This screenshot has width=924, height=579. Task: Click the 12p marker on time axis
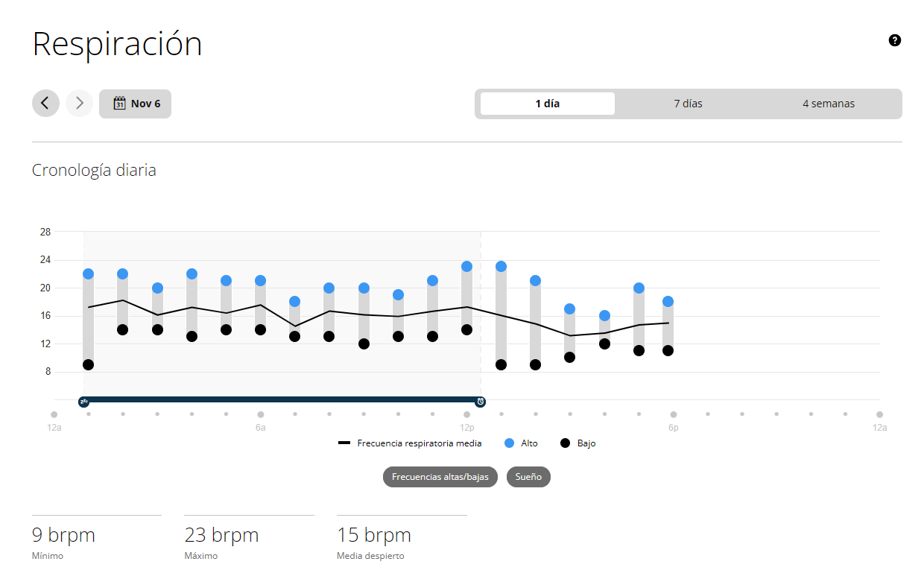click(467, 414)
